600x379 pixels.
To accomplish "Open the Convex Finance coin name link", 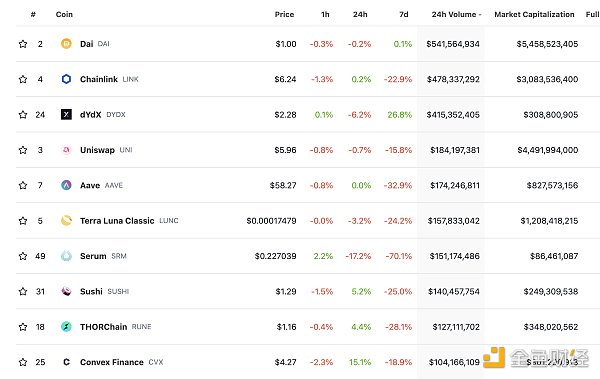I will coord(112,362).
